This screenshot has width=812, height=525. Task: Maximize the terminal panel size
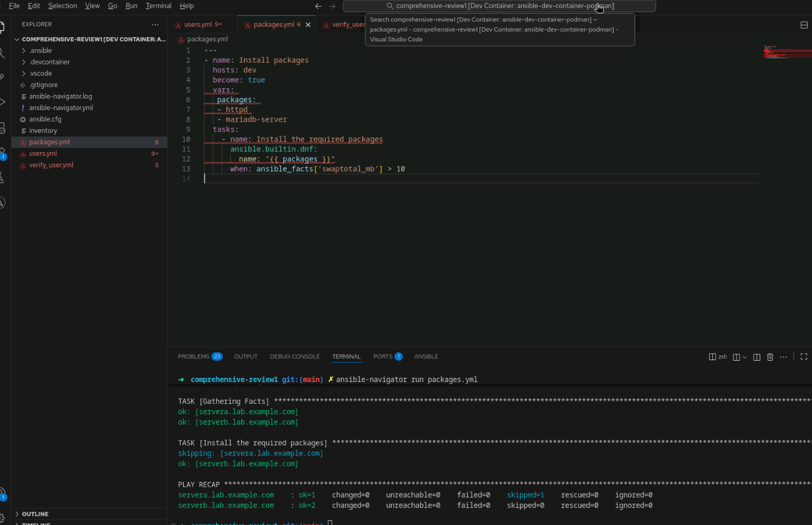tap(803, 357)
